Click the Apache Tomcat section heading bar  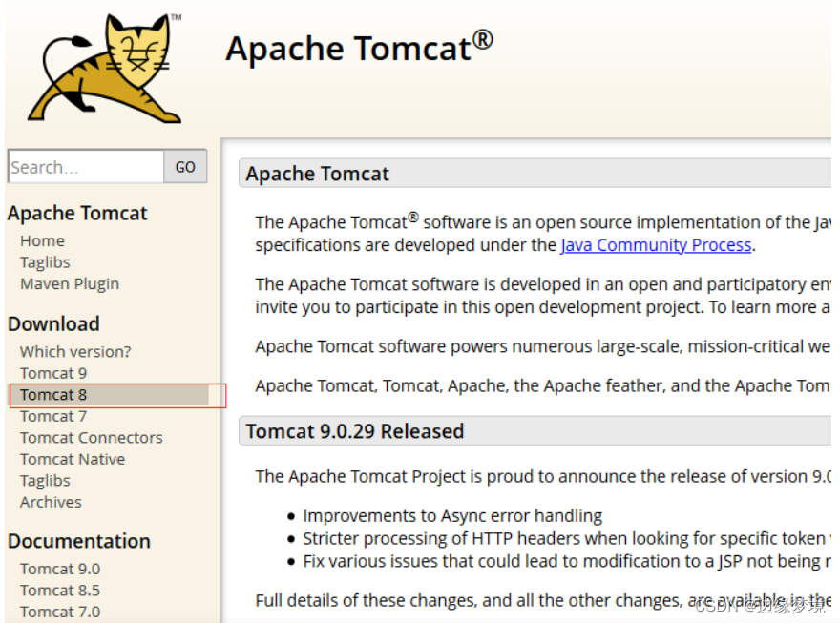(535, 174)
